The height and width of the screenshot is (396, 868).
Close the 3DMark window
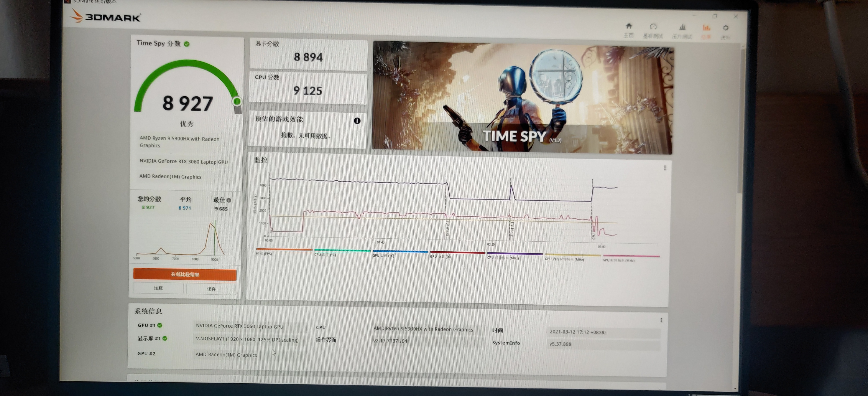736,16
